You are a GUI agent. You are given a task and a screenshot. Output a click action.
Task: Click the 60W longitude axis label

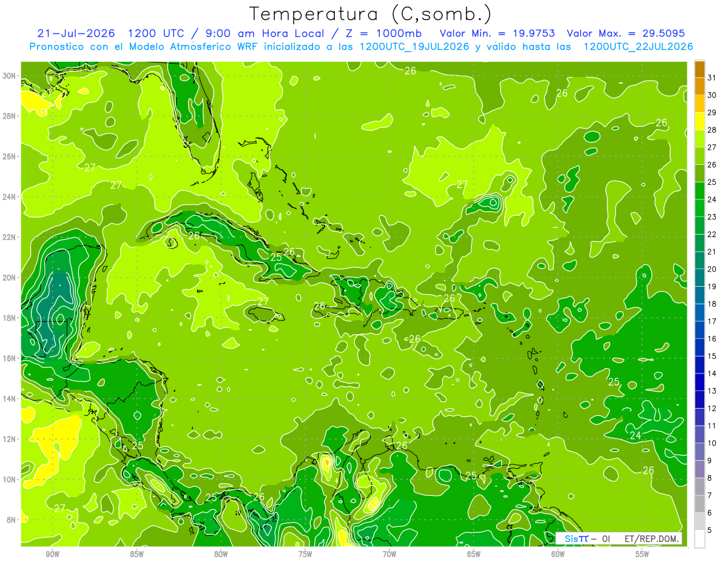(558, 554)
